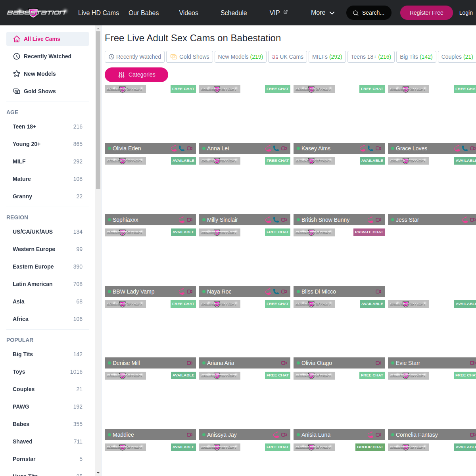This screenshot has height=476, width=476.
Task: Go to Live HD Cams in navigation
Action: click(98, 13)
